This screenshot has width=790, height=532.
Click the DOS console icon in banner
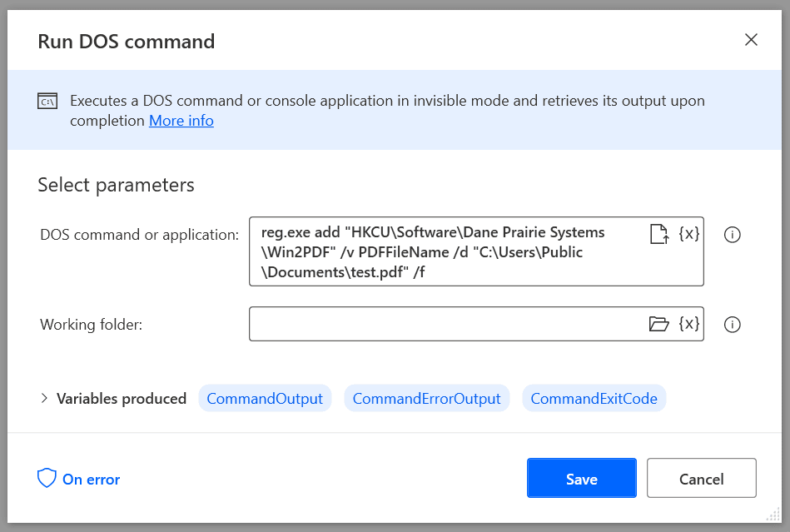pos(47,100)
